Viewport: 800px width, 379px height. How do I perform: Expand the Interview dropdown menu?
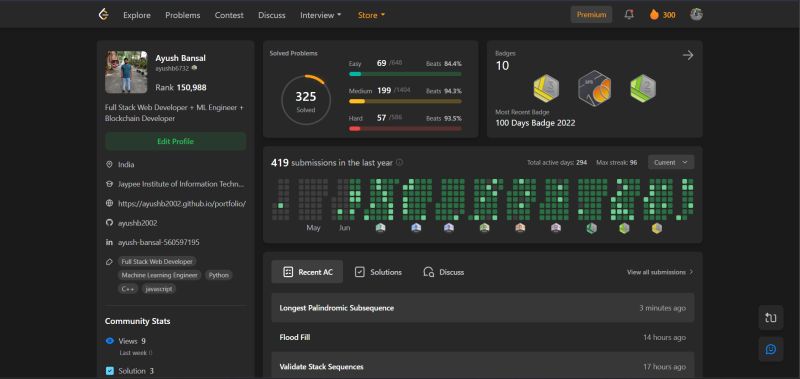(x=321, y=15)
